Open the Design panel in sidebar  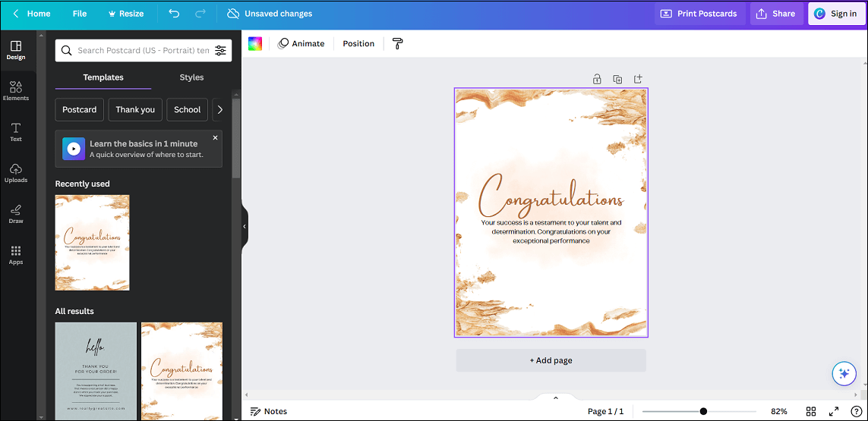(16, 50)
